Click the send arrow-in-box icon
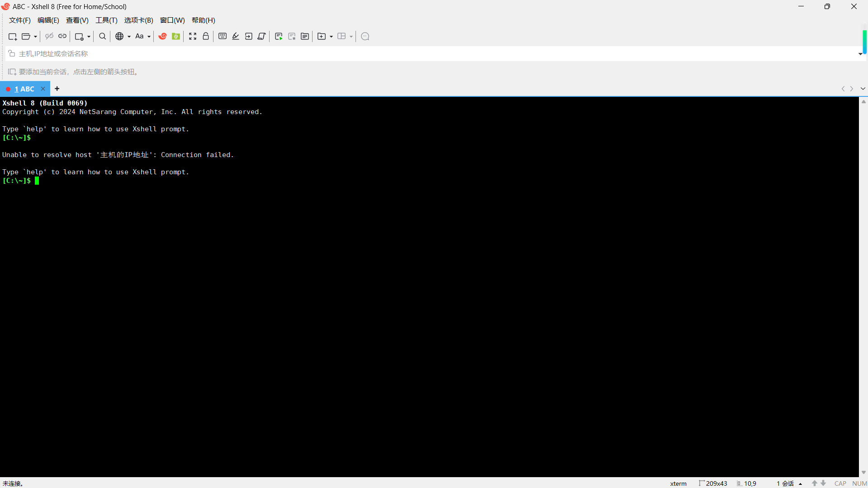The width and height of the screenshot is (868, 488). coord(249,36)
